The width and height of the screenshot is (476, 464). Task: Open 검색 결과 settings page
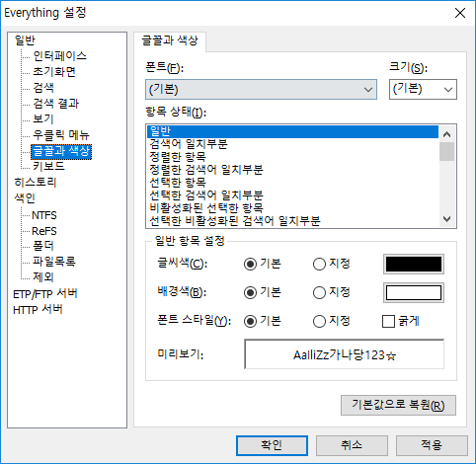(x=56, y=104)
